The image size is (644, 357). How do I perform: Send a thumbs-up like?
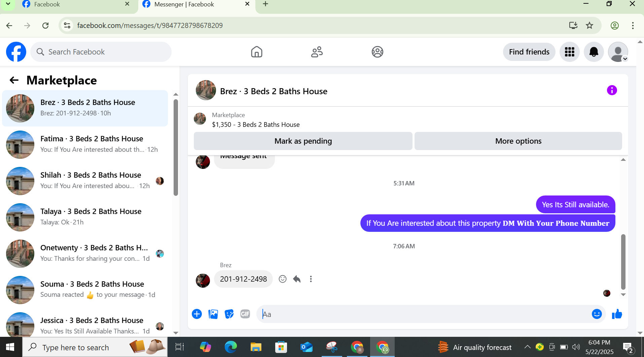click(617, 314)
